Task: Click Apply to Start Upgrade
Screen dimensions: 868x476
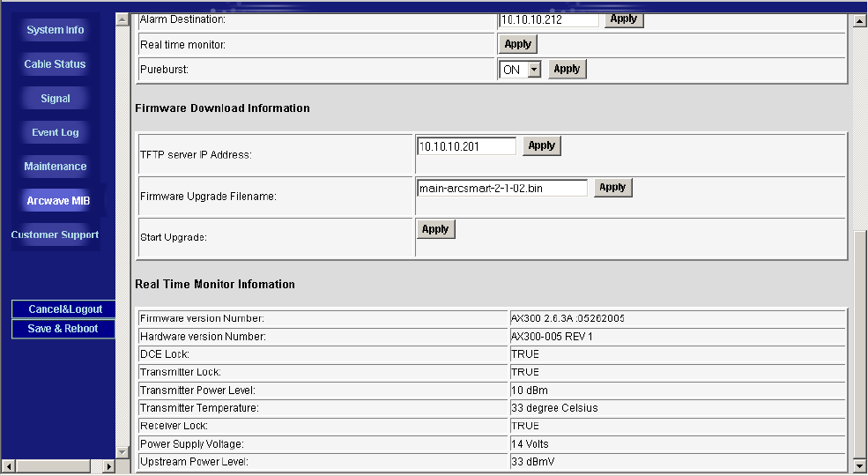Action: (435, 229)
